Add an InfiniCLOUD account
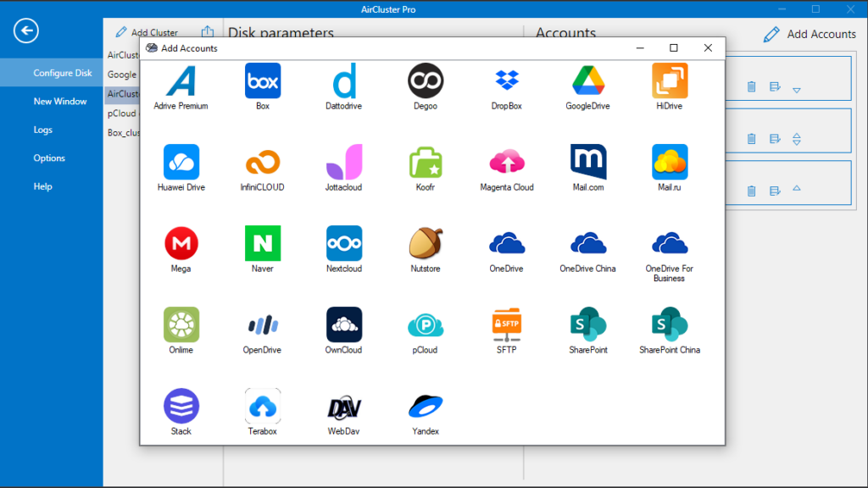The width and height of the screenshot is (868, 488). pos(263,162)
